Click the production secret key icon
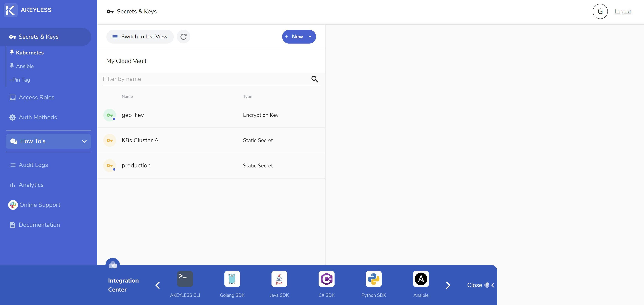Viewport: 644px width, 305px height. point(109,166)
